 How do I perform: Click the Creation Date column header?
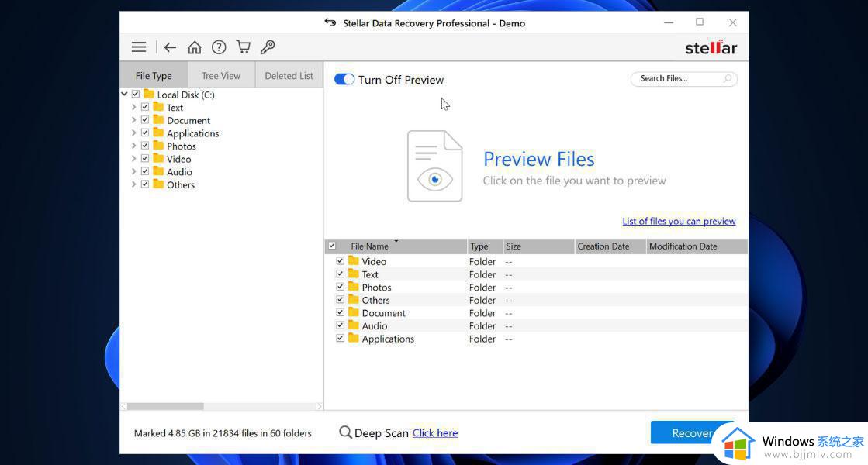[610, 246]
